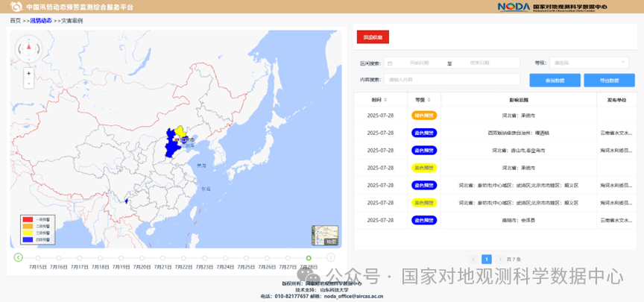Select the 7月28日 timeline point
The width and height of the screenshot is (644, 302).
pyautogui.click(x=309, y=258)
